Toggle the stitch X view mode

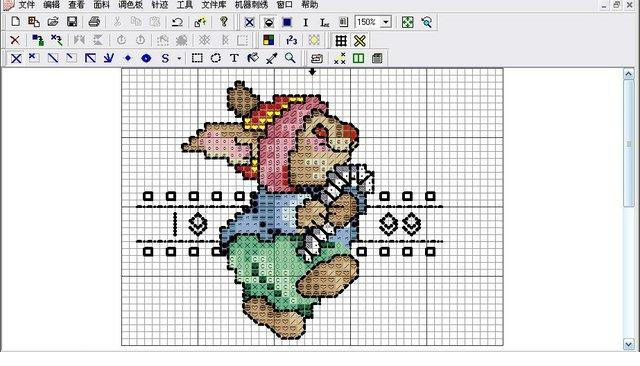249,22
